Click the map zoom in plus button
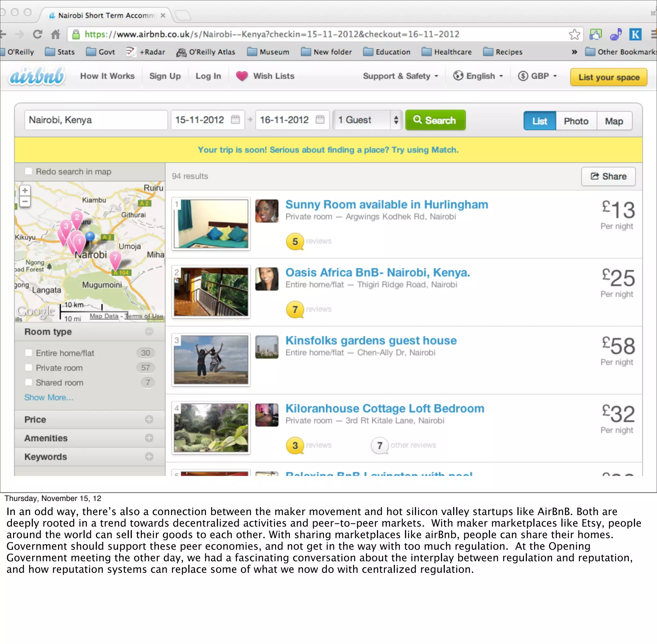Screen dimensions: 657x644 [25, 191]
